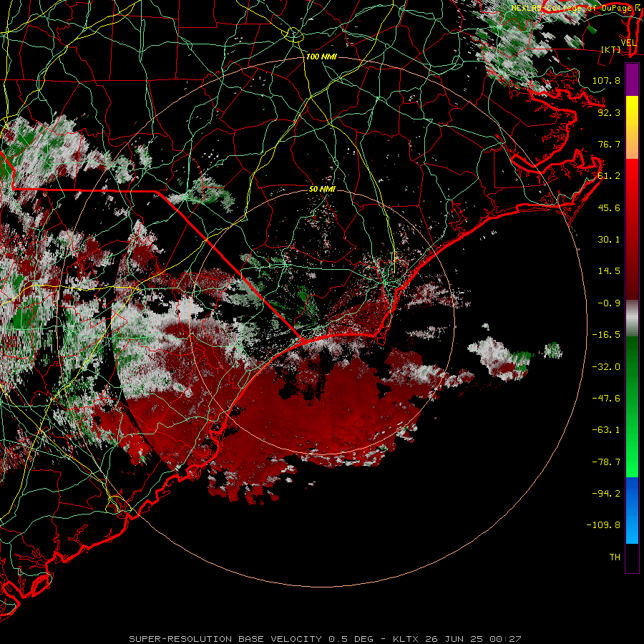This screenshot has height=644, width=644.
Task: Click the 76.7 velocity scale value
Action: point(609,144)
